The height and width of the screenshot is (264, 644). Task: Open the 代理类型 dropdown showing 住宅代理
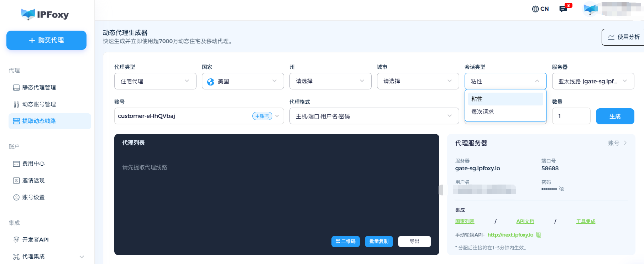155,81
